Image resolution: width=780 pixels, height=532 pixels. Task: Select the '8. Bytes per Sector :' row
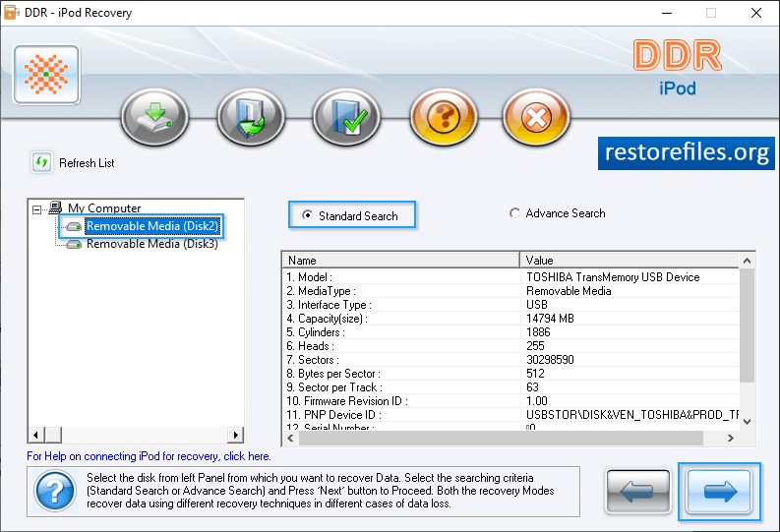[510, 374]
